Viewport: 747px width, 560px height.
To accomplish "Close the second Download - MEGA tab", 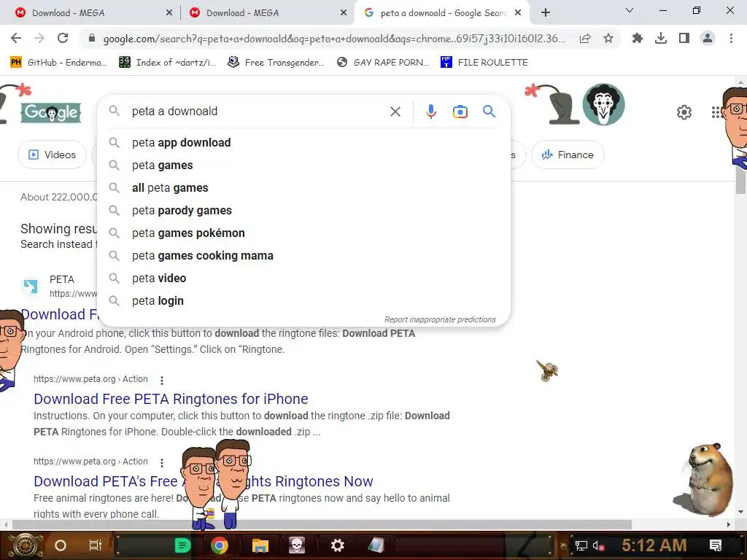I will (344, 13).
